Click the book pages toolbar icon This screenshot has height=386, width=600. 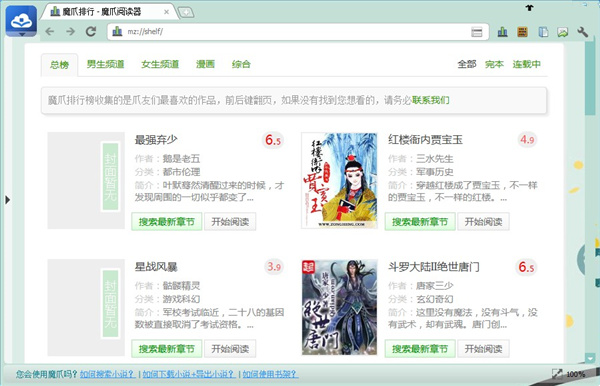pyautogui.click(x=543, y=32)
